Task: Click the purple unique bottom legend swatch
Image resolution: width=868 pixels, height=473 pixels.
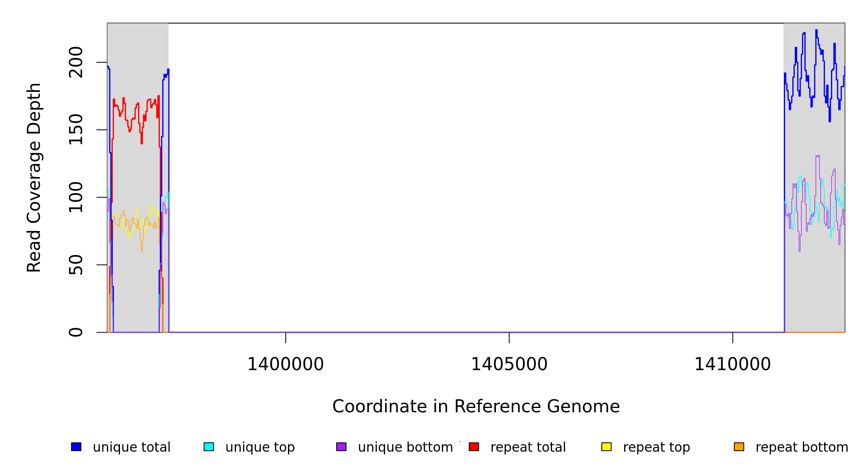Action: [x=341, y=447]
